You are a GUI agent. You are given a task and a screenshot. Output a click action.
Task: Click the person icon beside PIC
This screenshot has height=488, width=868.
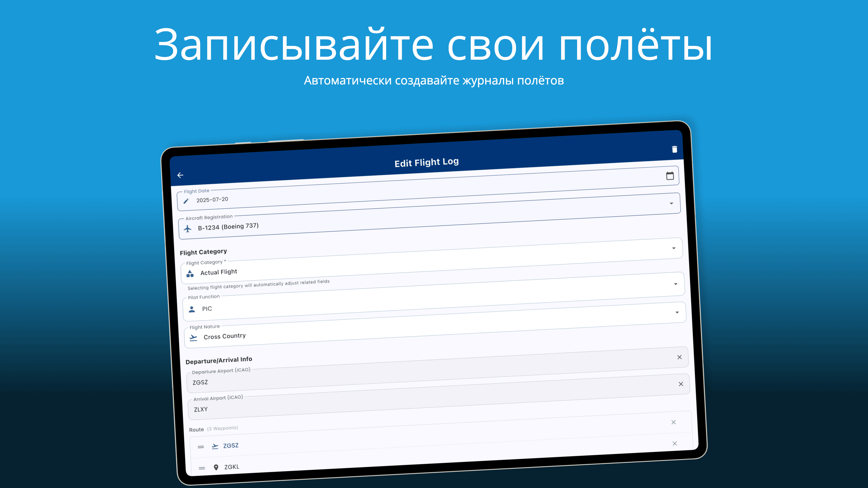[192, 310]
